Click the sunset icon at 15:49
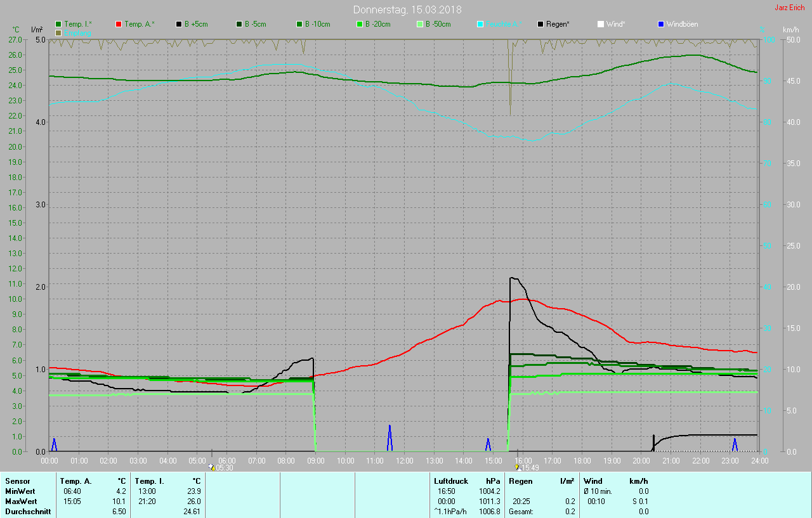This screenshot has height=518, width=812. 517,467
